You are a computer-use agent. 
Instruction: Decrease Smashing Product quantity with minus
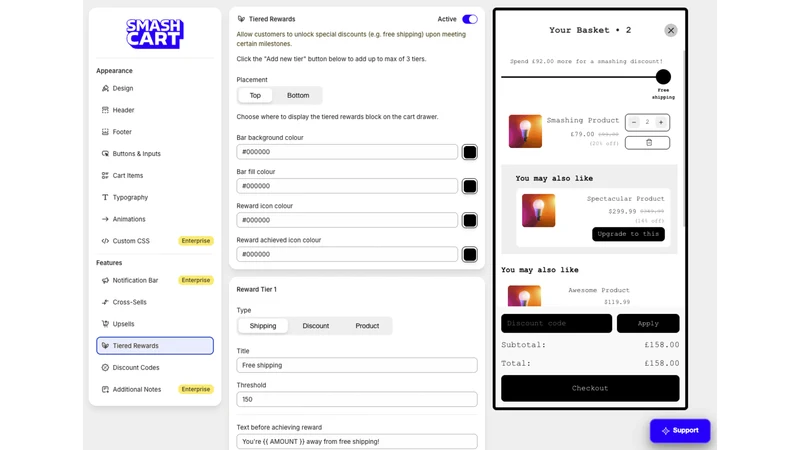pos(634,122)
